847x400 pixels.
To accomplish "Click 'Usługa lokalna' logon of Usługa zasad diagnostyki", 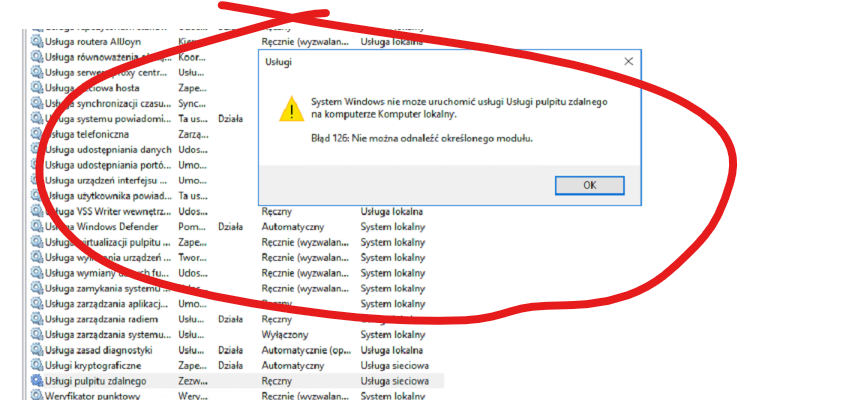I will (x=392, y=350).
